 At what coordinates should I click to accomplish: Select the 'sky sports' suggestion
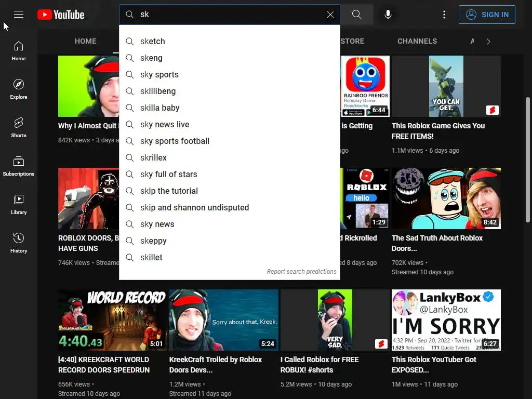230,75
